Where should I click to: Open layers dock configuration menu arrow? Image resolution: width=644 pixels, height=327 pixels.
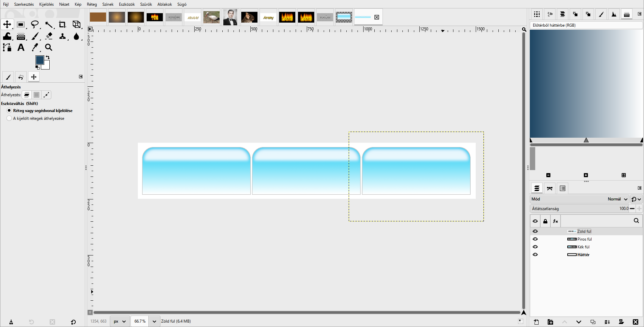coord(640,188)
